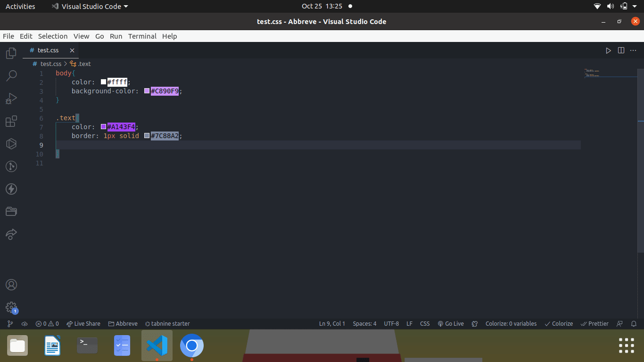
Task: Open the notifications bell
Action: click(x=634, y=324)
